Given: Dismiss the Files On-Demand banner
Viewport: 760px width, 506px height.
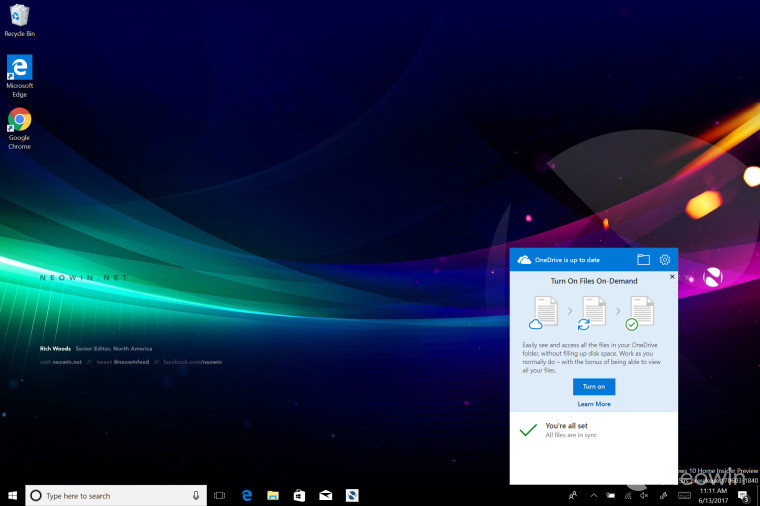Looking at the screenshot, I should click(672, 276).
